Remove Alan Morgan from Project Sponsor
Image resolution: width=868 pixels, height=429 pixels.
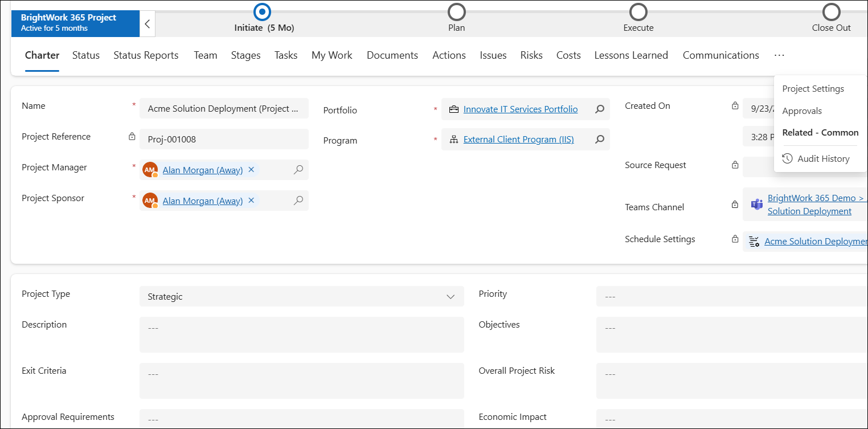(251, 201)
